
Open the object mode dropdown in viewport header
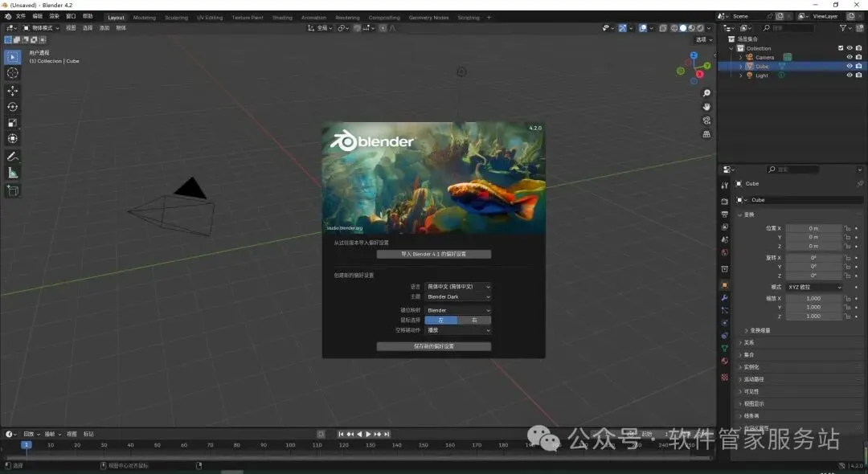[41, 27]
